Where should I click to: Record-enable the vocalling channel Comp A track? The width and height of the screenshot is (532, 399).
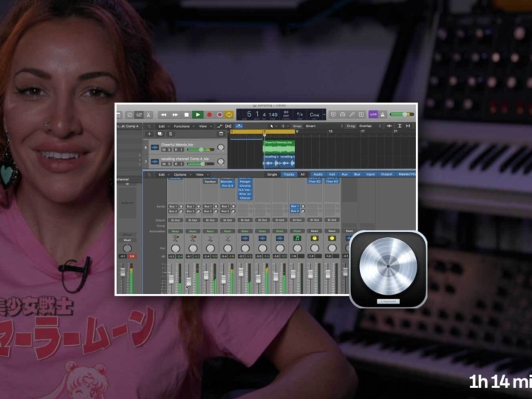tap(176, 164)
